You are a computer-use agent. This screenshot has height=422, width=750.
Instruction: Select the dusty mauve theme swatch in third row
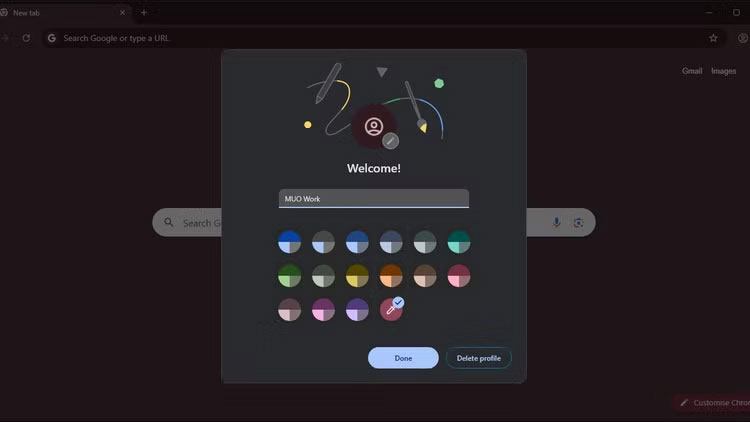click(x=289, y=310)
